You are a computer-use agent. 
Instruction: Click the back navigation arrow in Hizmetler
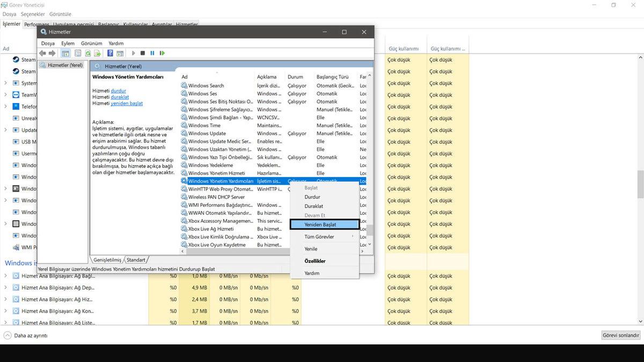(42, 53)
